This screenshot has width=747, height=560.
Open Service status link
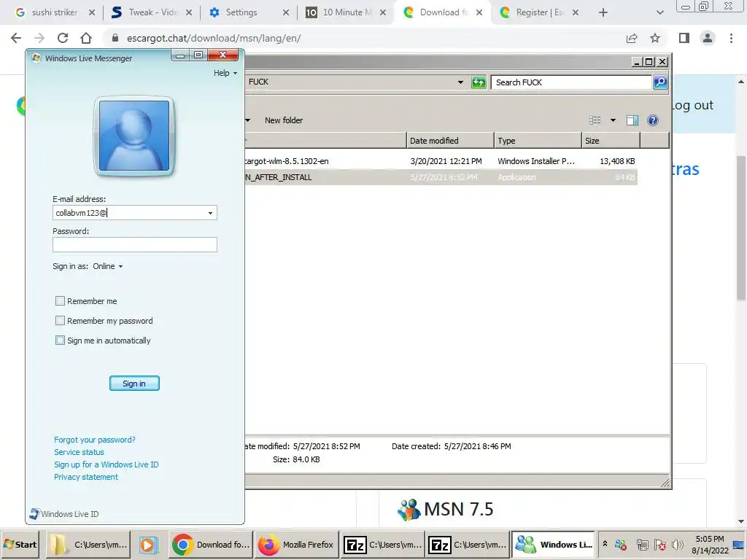coord(79,452)
